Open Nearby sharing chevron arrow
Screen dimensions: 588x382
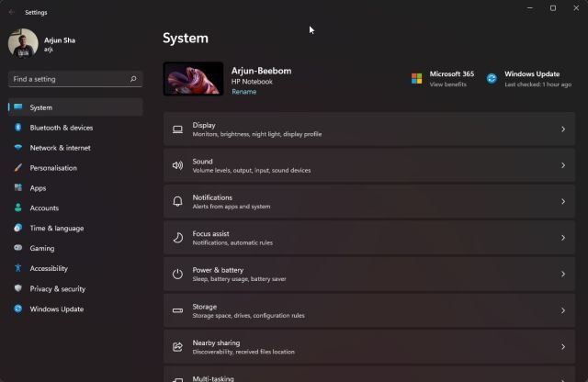(563, 347)
